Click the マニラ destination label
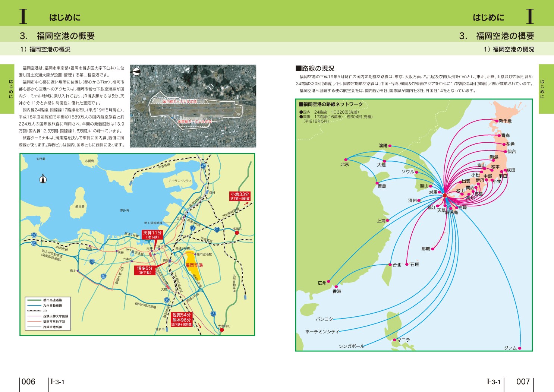Image resolution: width=554 pixels, height=392 pixels. tap(403, 340)
